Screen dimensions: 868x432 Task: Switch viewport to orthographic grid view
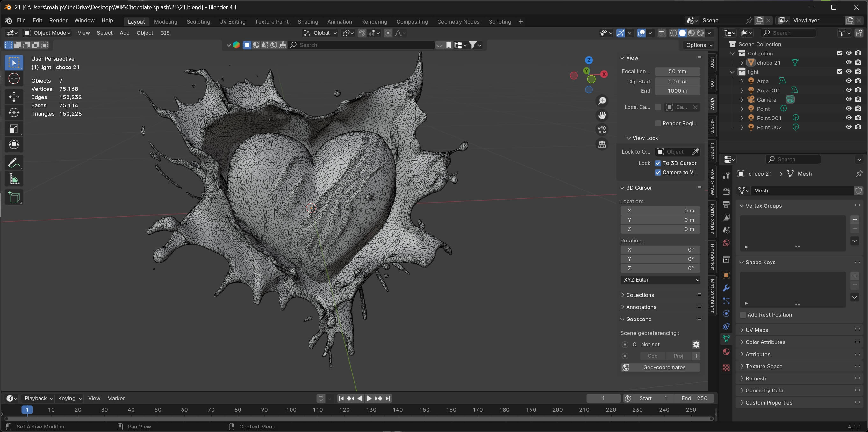click(x=602, y=144)
